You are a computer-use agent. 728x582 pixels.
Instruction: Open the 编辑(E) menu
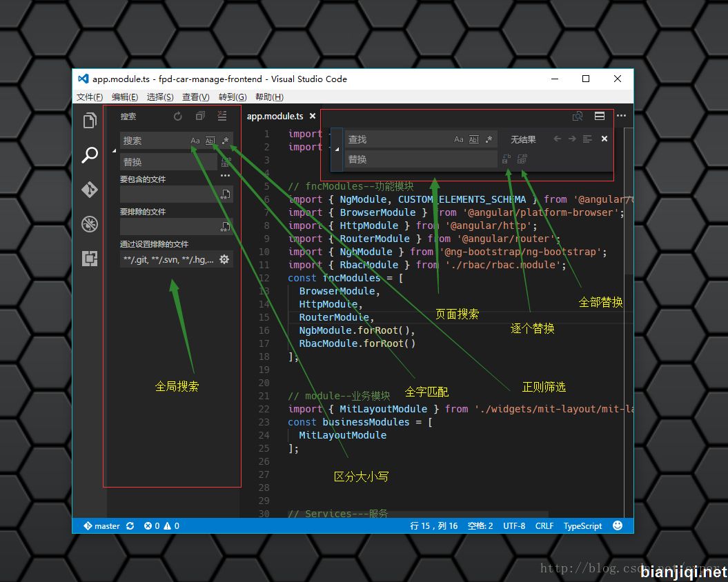[125, 97]
